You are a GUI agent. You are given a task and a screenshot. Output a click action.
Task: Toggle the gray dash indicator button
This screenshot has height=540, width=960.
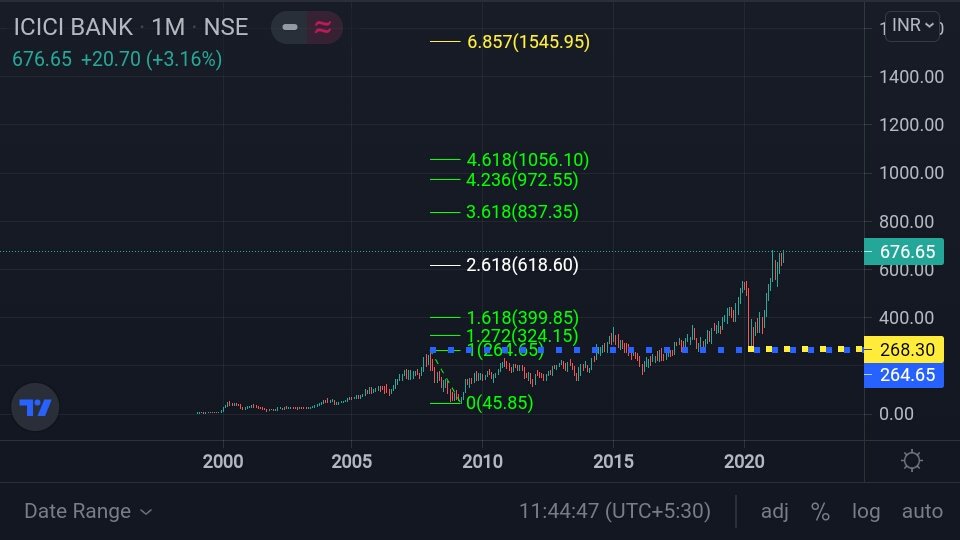pyautogui.click(x=290, y=27)
